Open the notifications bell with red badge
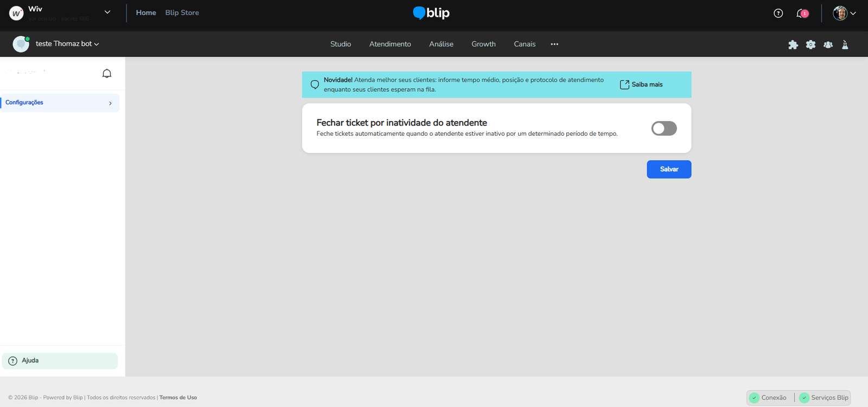The height and width of the screenshot is (407, 868). [802, 13]
